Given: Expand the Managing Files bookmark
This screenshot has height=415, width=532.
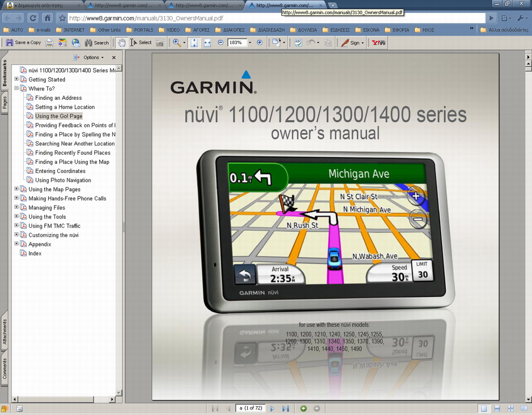Looking at the screenshot, I should click(x=17, y=207).
